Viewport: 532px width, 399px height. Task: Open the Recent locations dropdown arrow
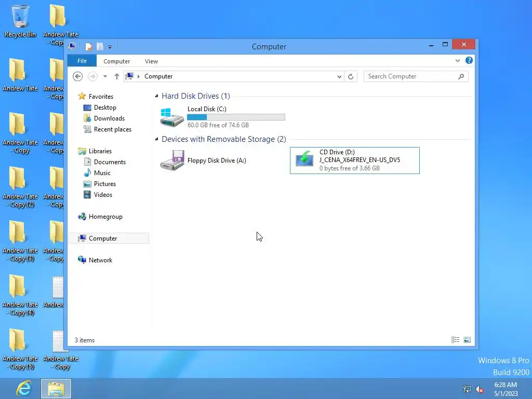coord(105,76)
